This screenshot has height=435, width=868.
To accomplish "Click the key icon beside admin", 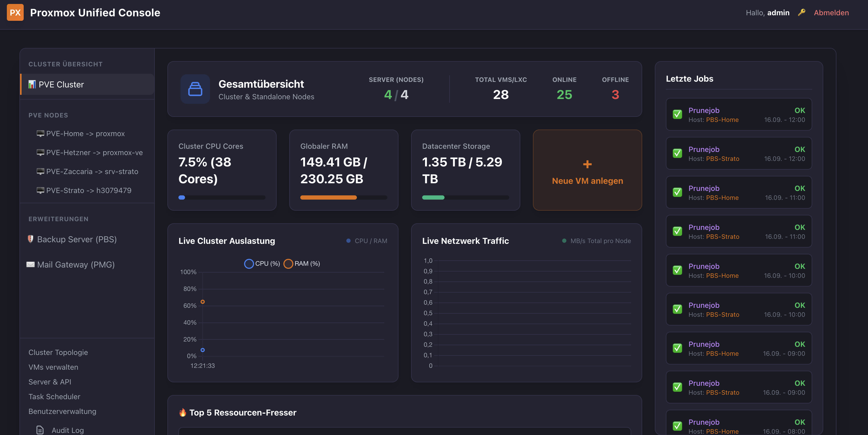I will coord(801,12).
